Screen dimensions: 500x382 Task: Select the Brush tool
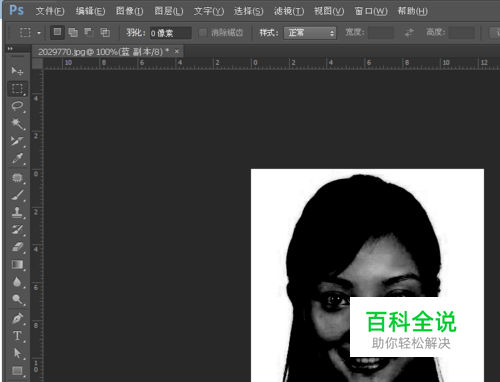point(17,195)
